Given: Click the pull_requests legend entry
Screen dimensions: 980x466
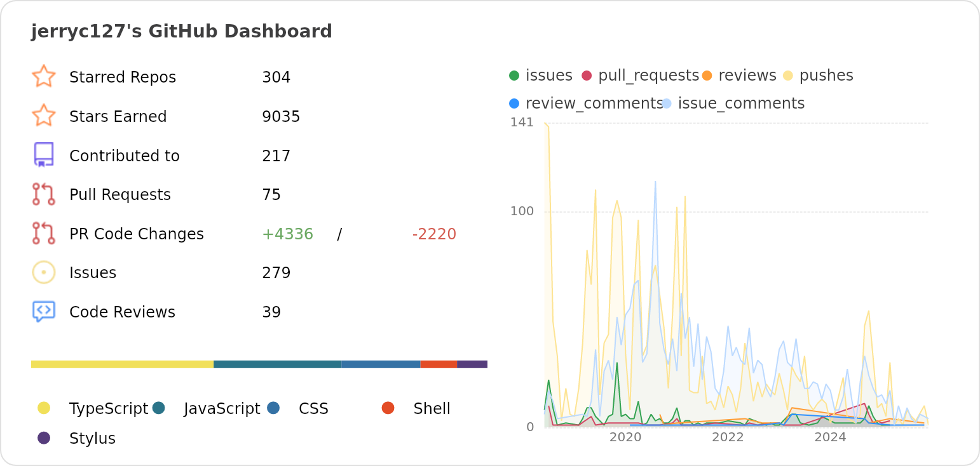Looking at the screenshot, I should (x=638, y=75).
